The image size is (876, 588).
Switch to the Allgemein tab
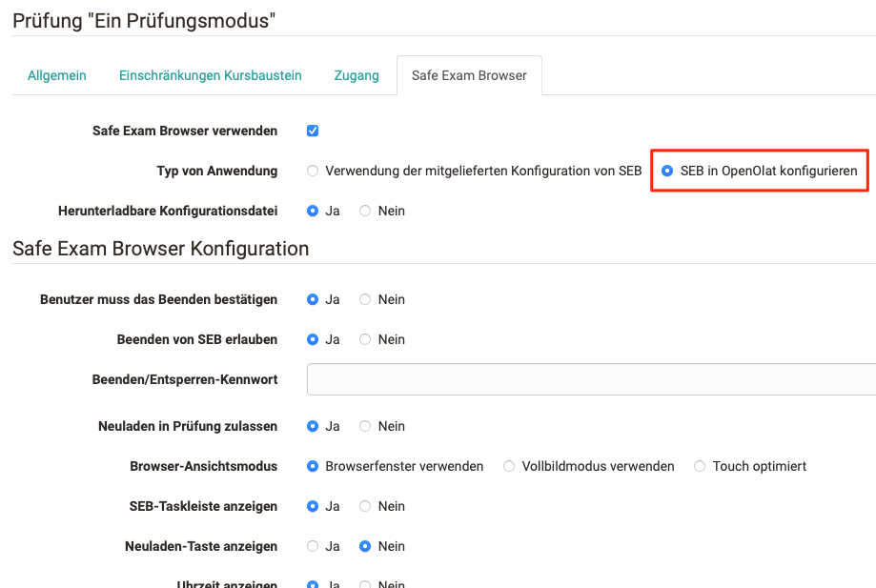(56, 74)
